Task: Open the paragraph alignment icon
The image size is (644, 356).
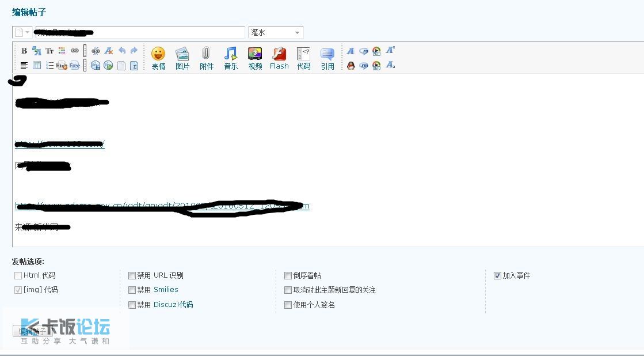Action: coord(24,65)
